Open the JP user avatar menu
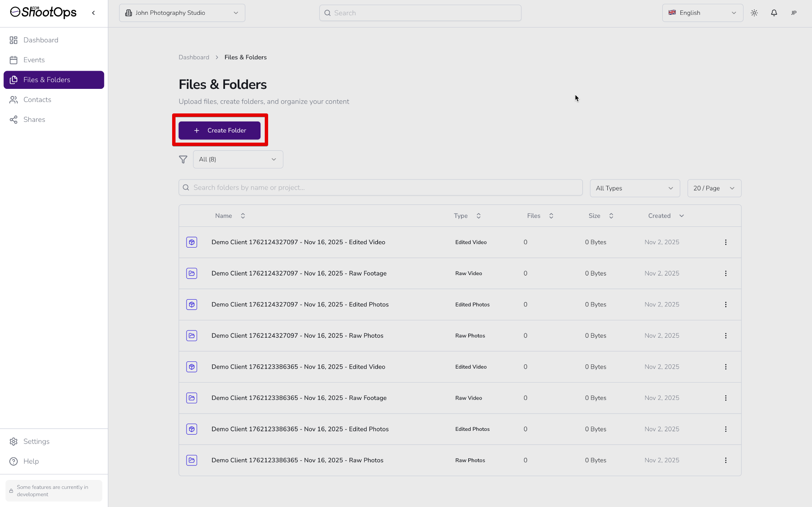The image size is (812, 507). (793, 13)
